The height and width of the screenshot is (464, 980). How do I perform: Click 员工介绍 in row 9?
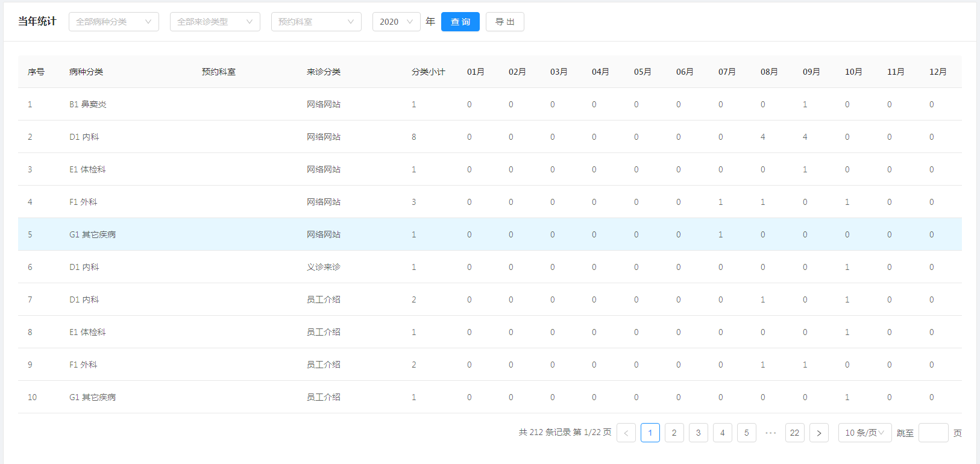click(324, 365)
